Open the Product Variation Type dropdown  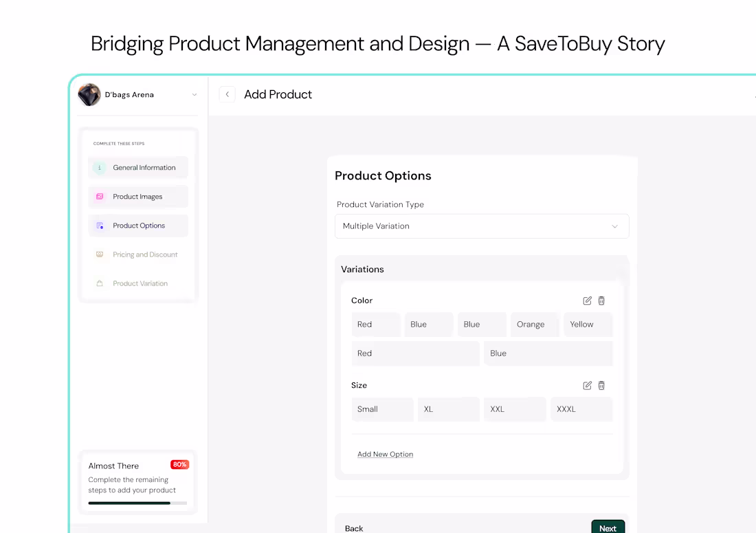481,226
